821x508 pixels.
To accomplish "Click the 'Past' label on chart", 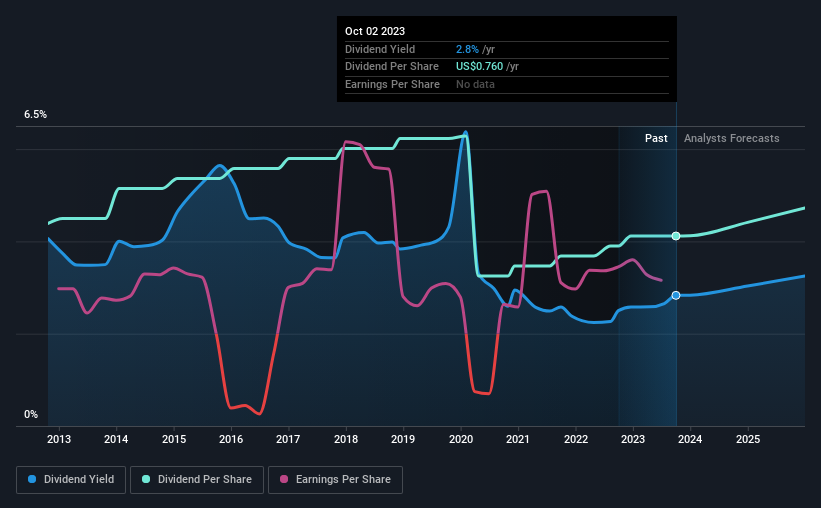I will tap(656, 138).
